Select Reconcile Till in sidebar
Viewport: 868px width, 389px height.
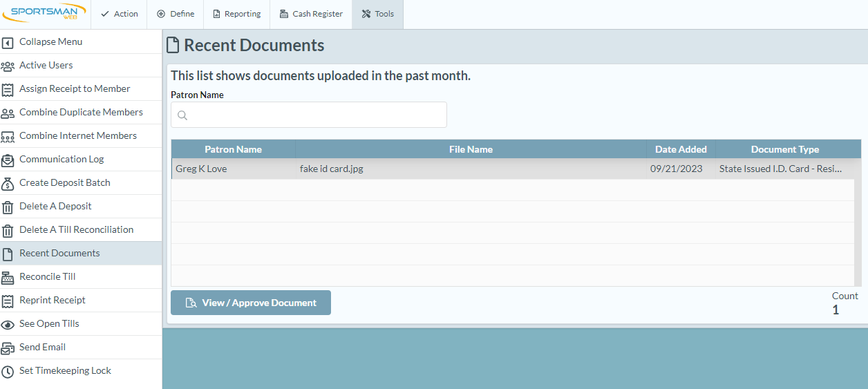click(81, 277)
